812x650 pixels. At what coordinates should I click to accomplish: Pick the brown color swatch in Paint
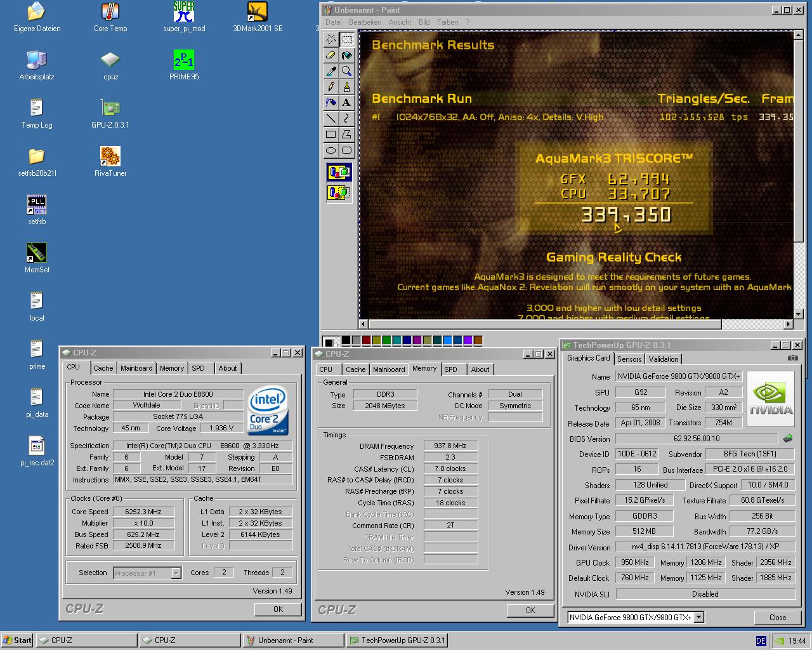coord(478,341)
